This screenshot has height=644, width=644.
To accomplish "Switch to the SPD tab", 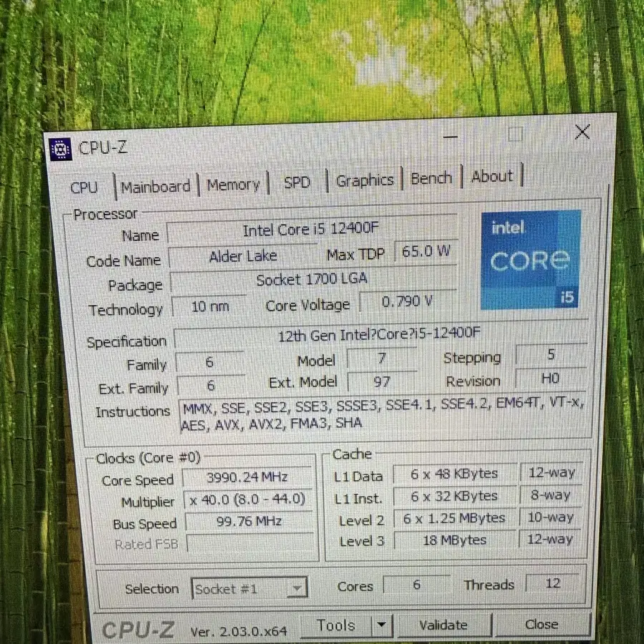I will pos(296,182).
